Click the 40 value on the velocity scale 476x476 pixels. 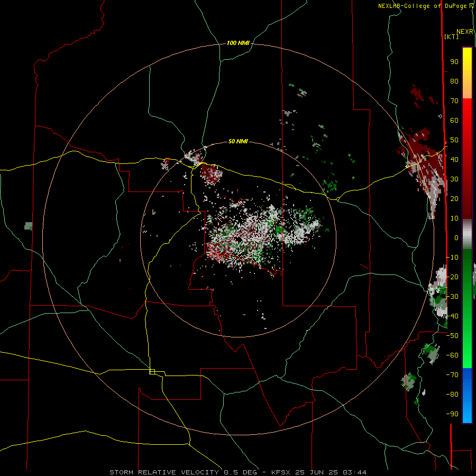click(454, 160)
